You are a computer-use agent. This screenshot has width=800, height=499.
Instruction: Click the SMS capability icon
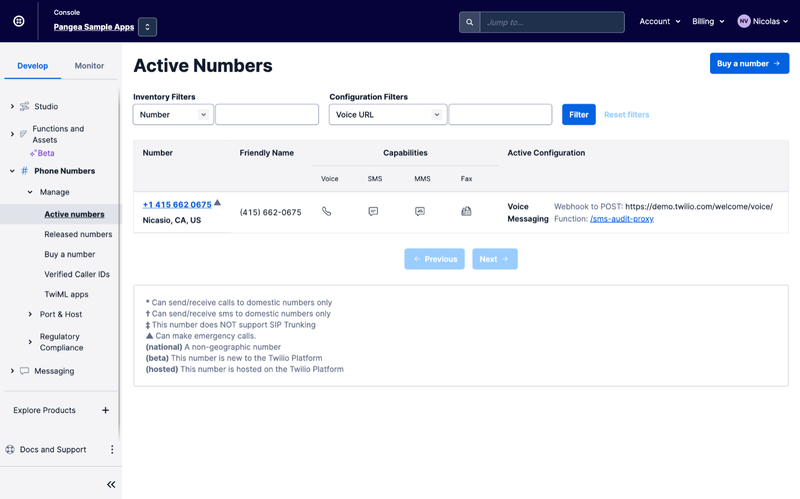tap(373, 212)
